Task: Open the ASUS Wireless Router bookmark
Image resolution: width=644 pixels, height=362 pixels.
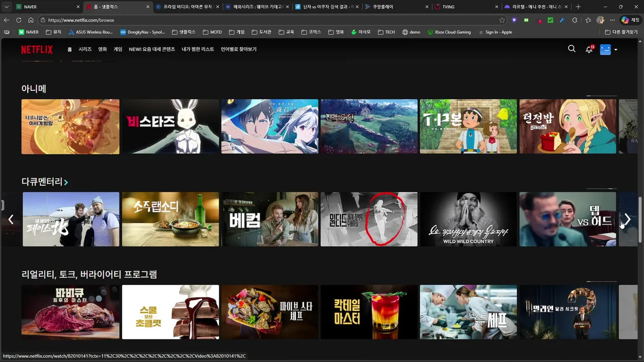Action: (x=91, y=32)
